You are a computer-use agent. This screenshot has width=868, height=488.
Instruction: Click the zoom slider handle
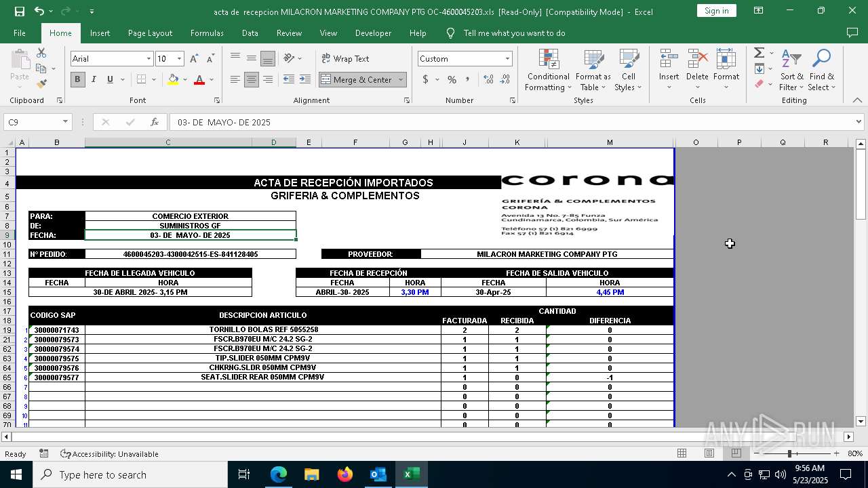coord(789,453)
